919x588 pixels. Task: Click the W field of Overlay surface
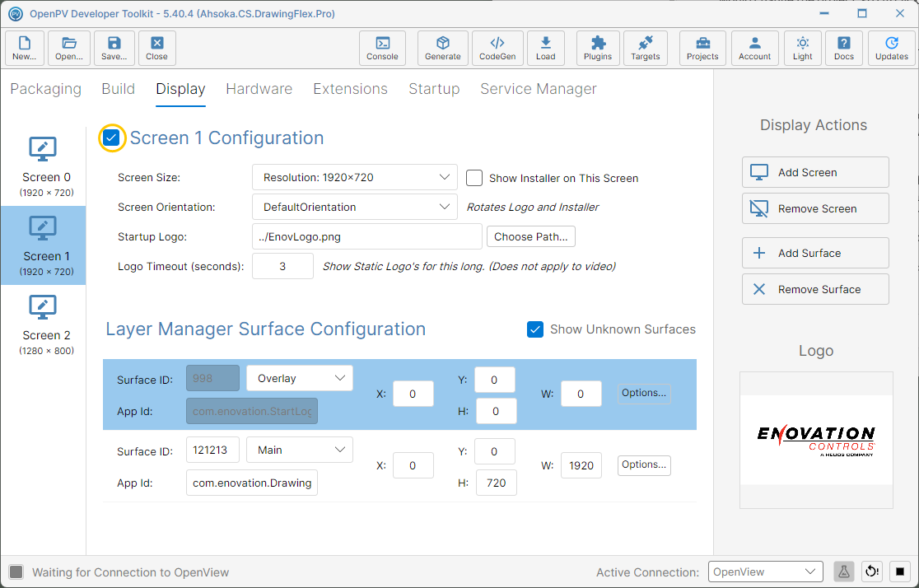pos(581,394)
